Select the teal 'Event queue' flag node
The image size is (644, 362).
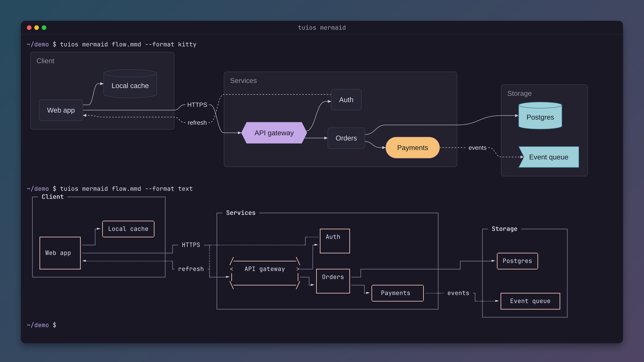[x=548, y=157]
